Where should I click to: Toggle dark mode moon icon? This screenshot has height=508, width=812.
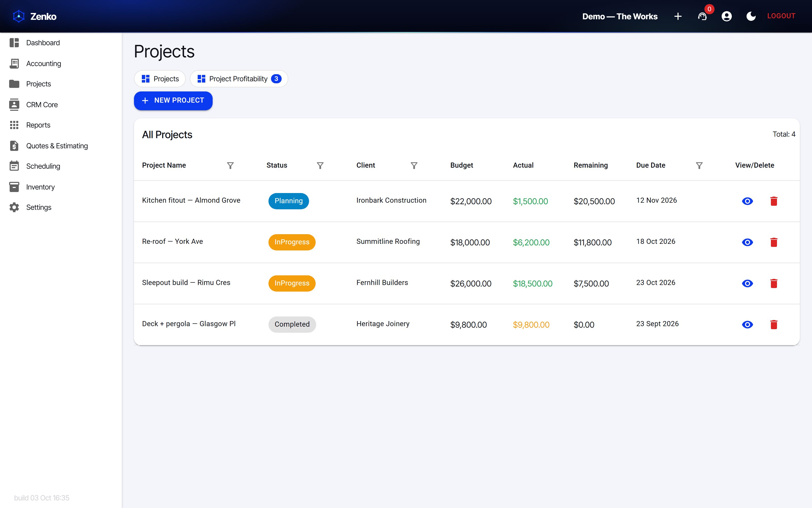[751, 16]
